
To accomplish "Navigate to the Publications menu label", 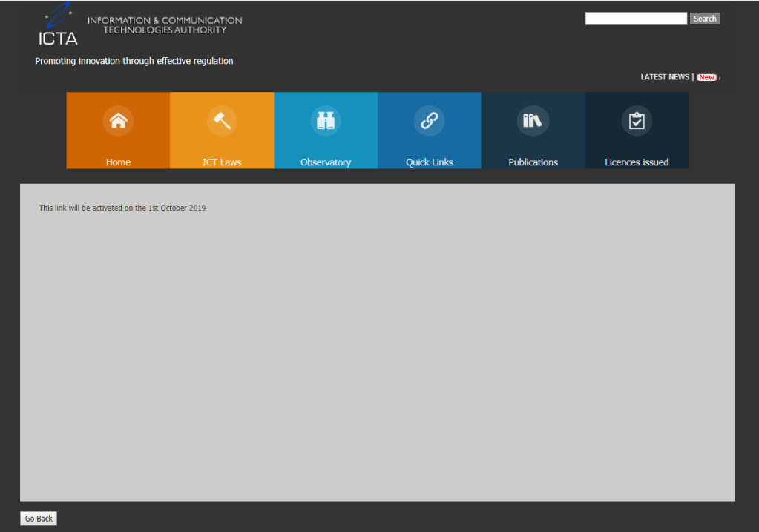I will (x=533, y=162).
